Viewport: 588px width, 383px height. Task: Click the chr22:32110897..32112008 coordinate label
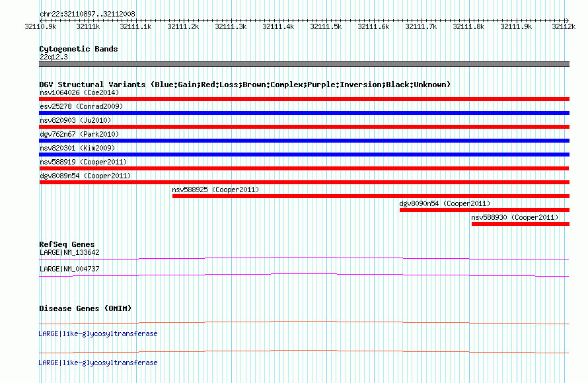tap(87, 14)
